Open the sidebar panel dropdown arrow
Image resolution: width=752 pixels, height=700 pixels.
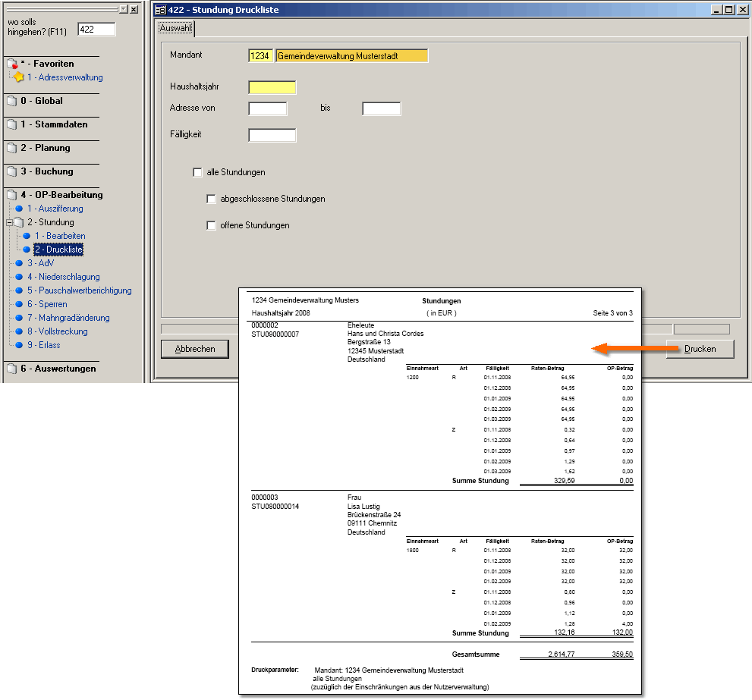click(x=123, y=9)
